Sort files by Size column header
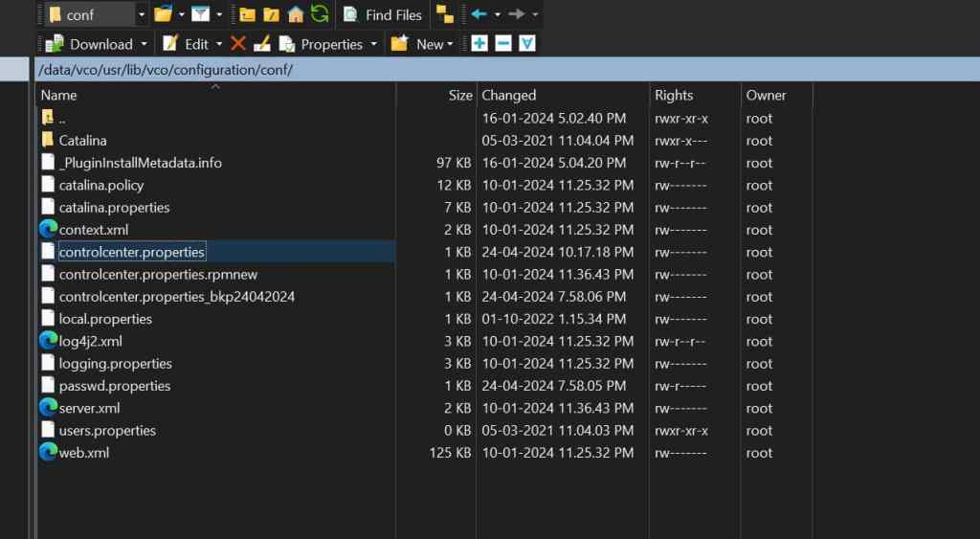This screenshot has width=980, height=539. click(x=460, y=95)
